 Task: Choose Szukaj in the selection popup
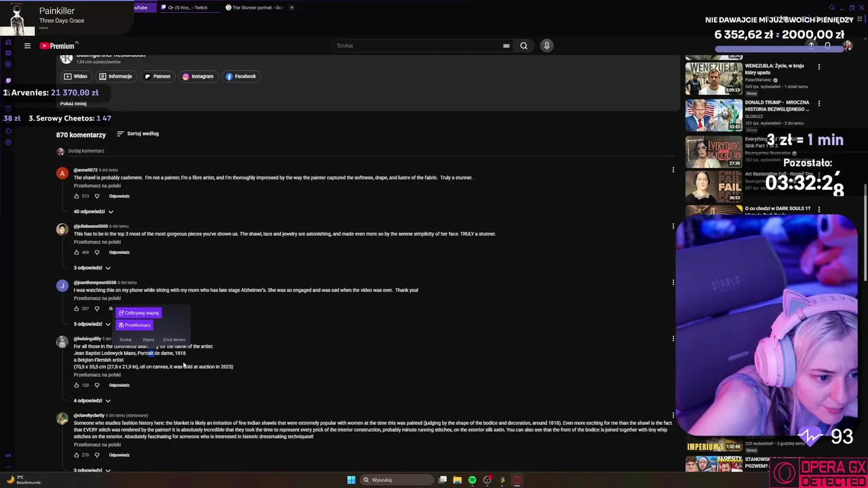click(125, 340)
